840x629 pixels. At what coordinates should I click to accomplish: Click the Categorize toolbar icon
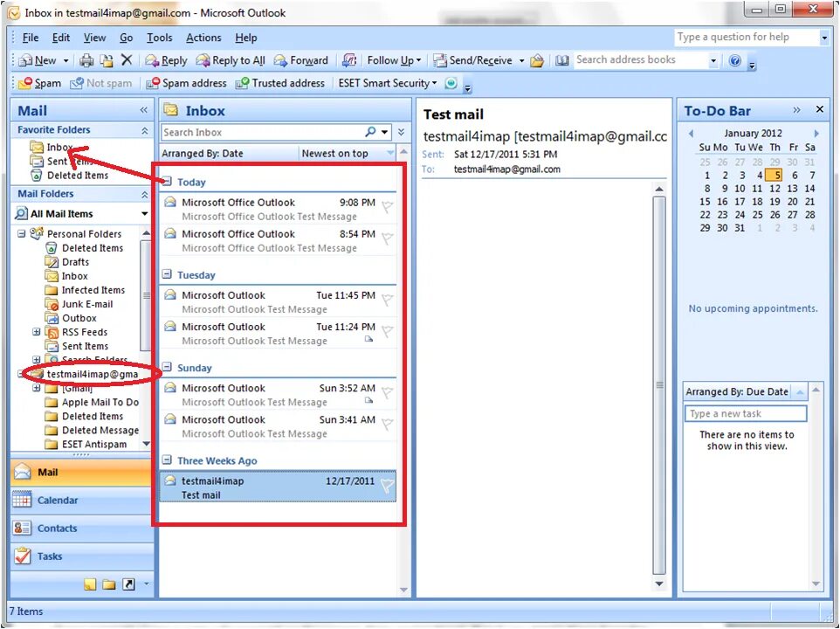[348, 60]
